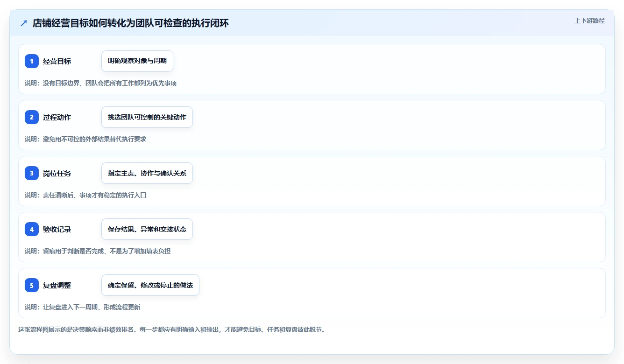Click the 经营目标 step title
The image size is (624, 364).
pyautogui.click(x=57, y=61)
